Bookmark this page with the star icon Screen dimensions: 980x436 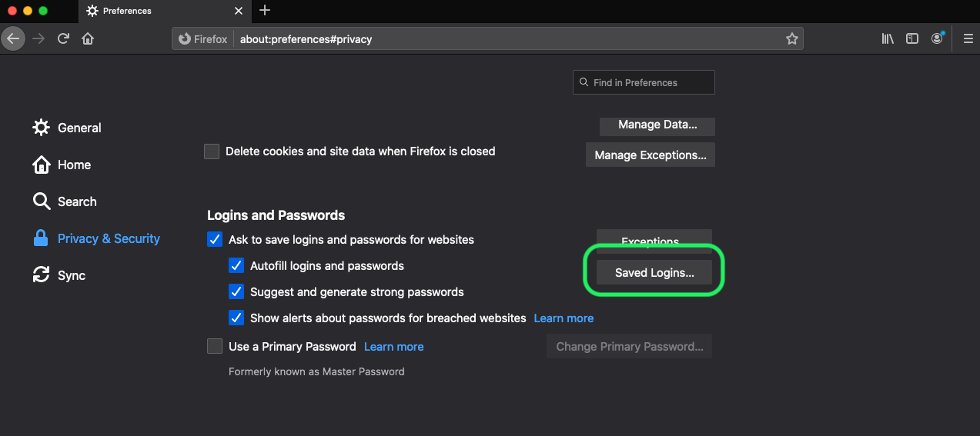pyautogui.click(x=791, y=38)
